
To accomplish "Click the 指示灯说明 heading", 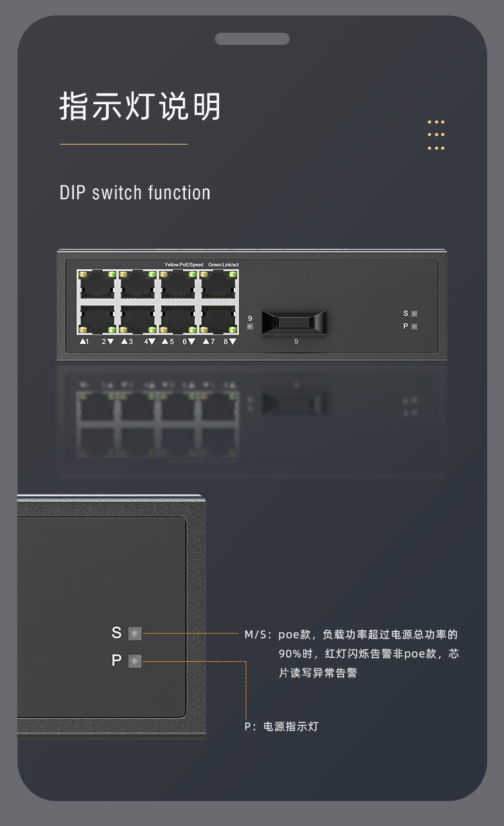I will tap(140, 106).
